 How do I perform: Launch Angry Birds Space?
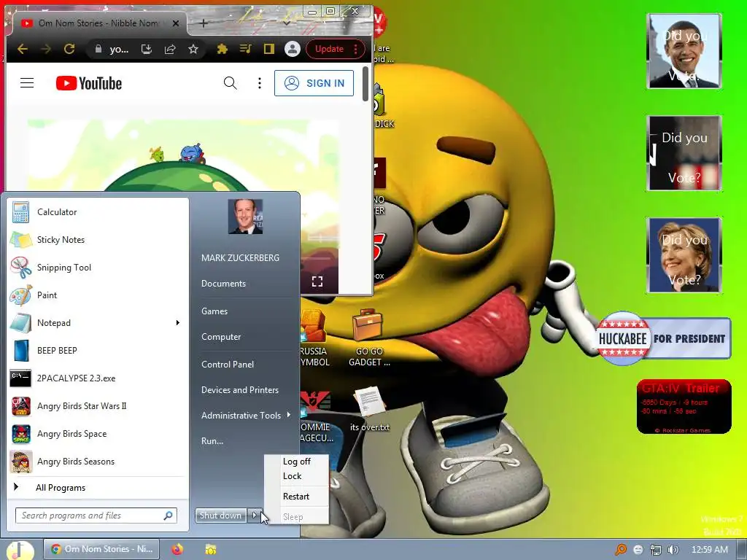point(98,434)
